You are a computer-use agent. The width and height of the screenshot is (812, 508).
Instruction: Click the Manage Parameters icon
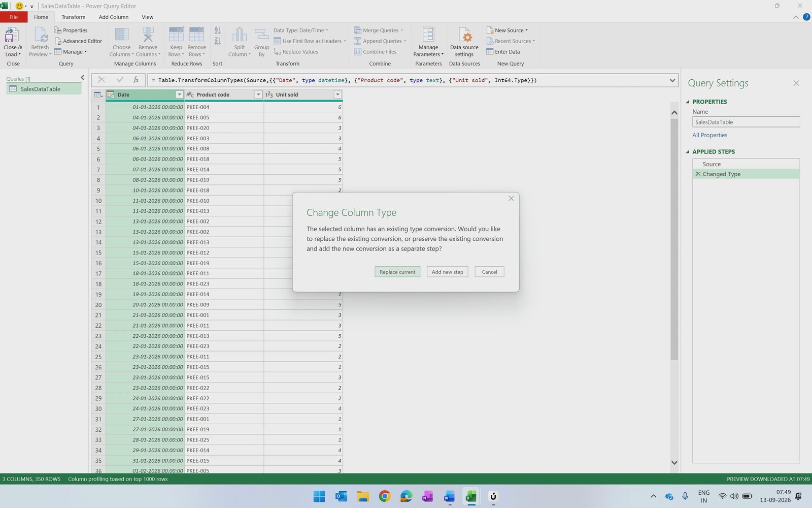(x=428, y=35)
